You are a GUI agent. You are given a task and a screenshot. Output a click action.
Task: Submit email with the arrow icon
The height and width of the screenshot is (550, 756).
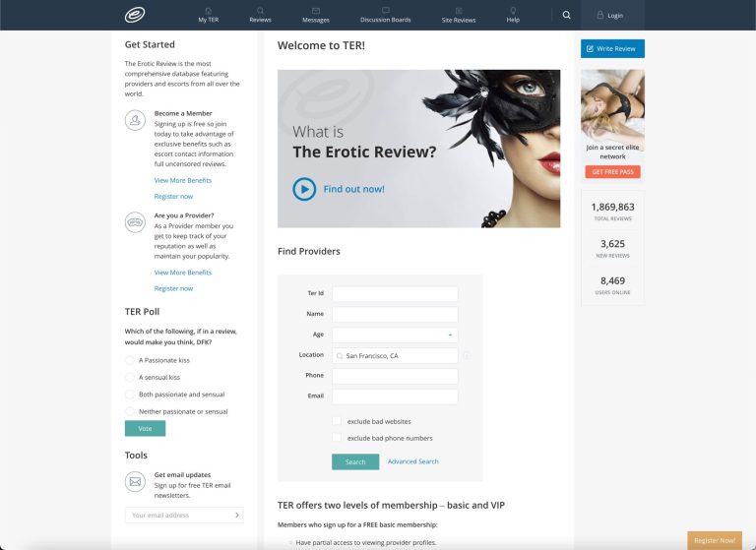click(x=236, y=515)
